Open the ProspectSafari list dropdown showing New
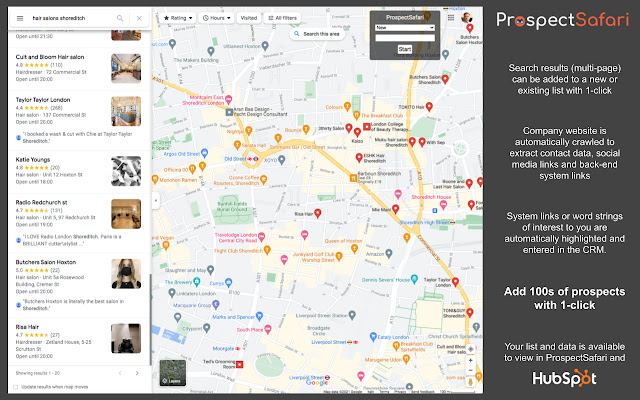640x400 pixels. point(405,27)
